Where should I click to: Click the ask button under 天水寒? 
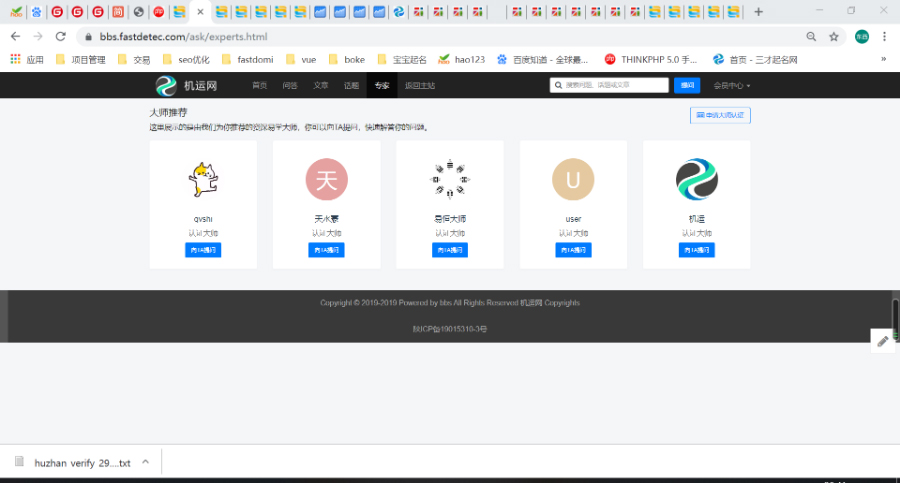click(326, 250)
